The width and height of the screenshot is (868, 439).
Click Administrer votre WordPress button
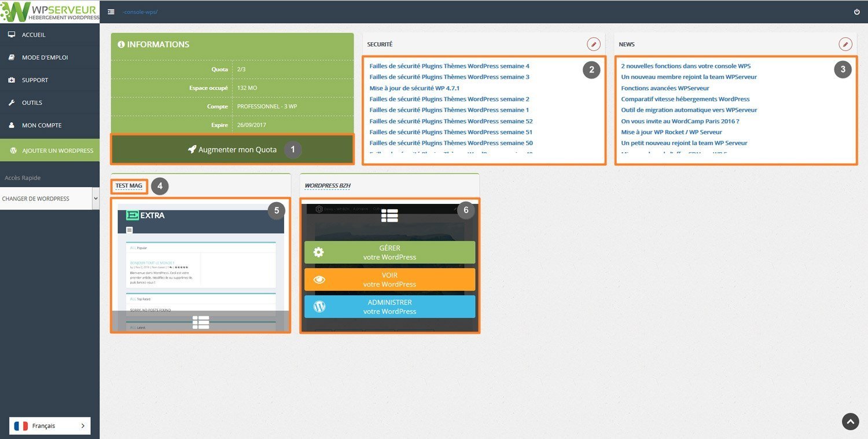(390, 307)
